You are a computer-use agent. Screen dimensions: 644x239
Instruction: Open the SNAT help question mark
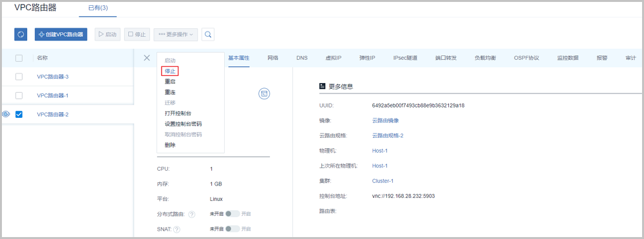coord(176,229)
